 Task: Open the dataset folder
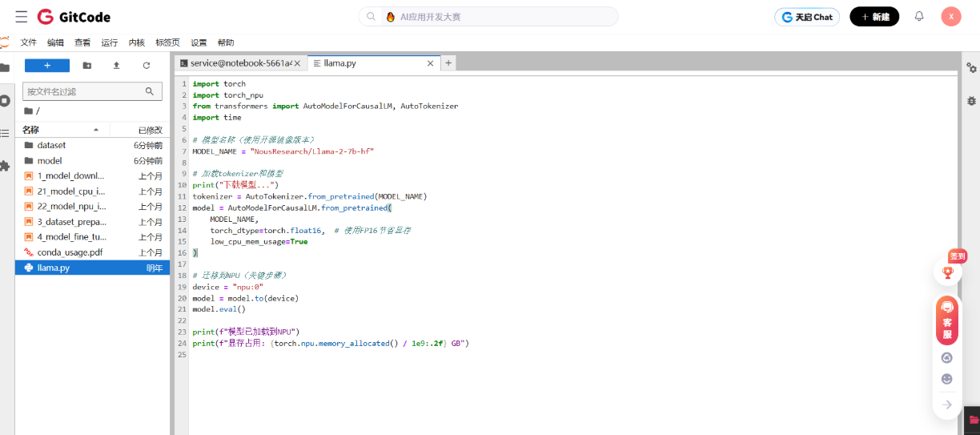pyautogui.click(x=51, y=145)
